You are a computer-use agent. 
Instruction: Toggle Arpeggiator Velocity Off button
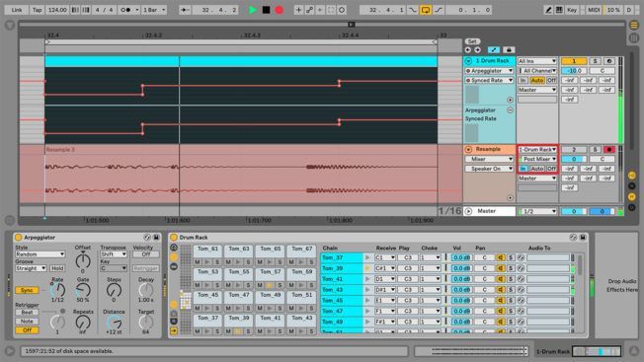point(146,254)
